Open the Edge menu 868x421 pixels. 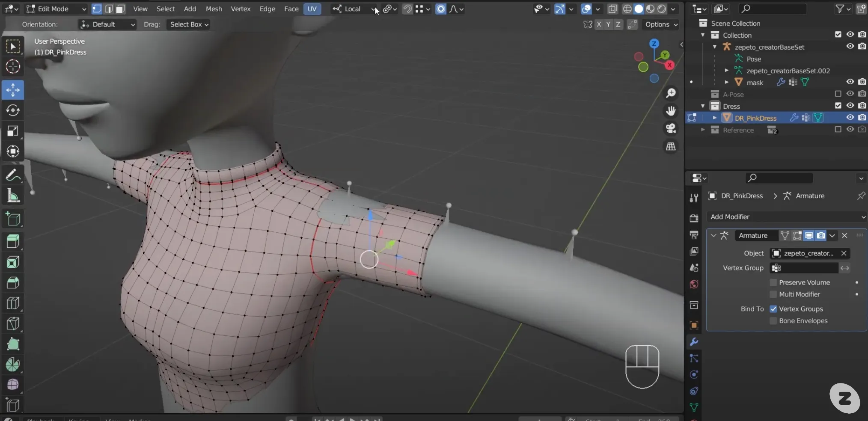click(x=268, y=9)
